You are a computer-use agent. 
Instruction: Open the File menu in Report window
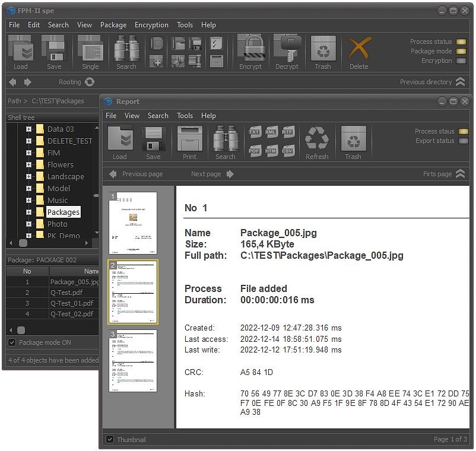pyautogui.click(x=111, y=116)
